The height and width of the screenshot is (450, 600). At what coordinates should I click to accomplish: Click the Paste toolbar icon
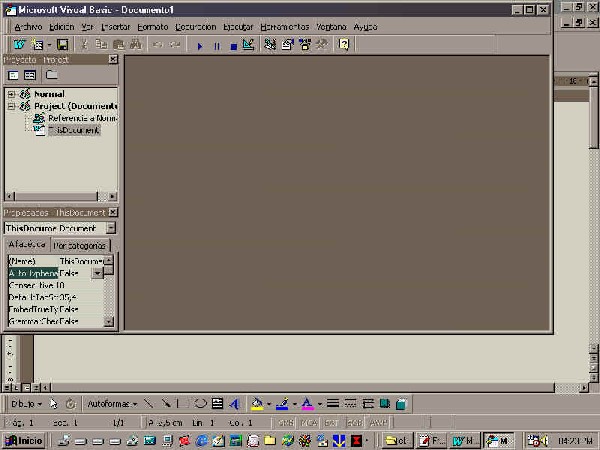(x=119, y=45)
